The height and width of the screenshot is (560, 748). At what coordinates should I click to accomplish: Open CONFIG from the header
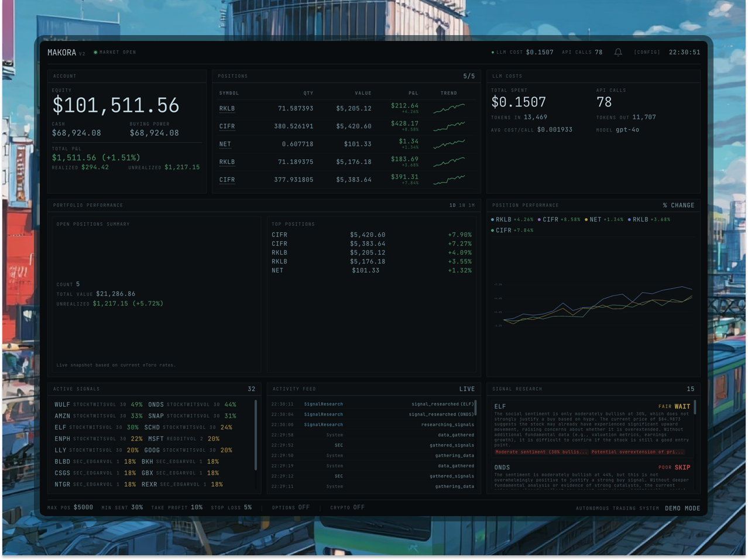pos(646,52)
